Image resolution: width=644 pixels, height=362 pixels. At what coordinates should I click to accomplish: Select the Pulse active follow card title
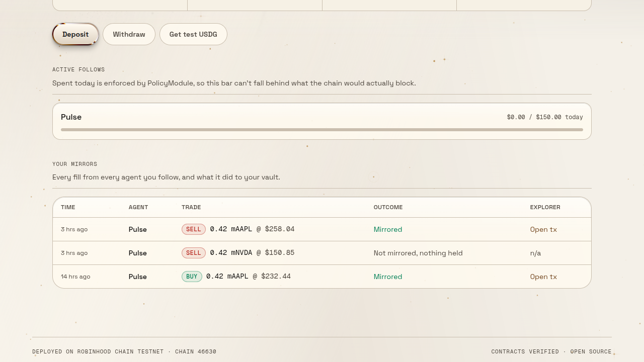click(71, 117)
